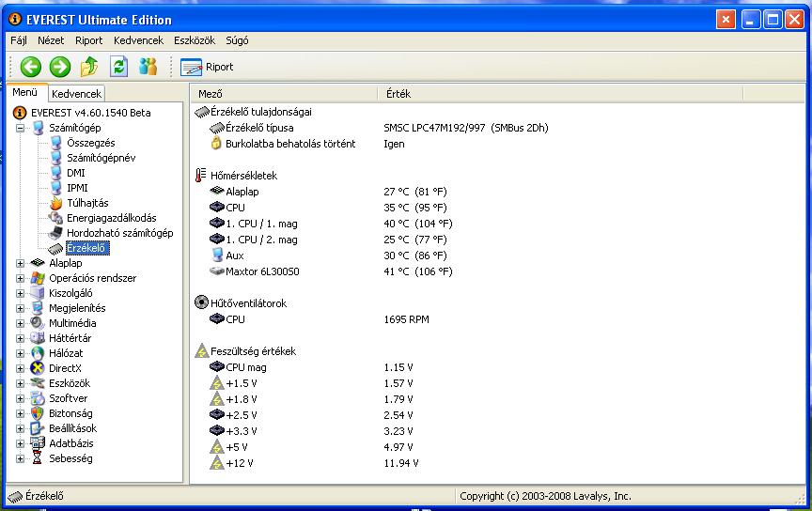Expand the Megjelenítés tree node
Image resolution: width=812 pixels, height=511 pixels.
pyautogui.click(x=20, y=308)
